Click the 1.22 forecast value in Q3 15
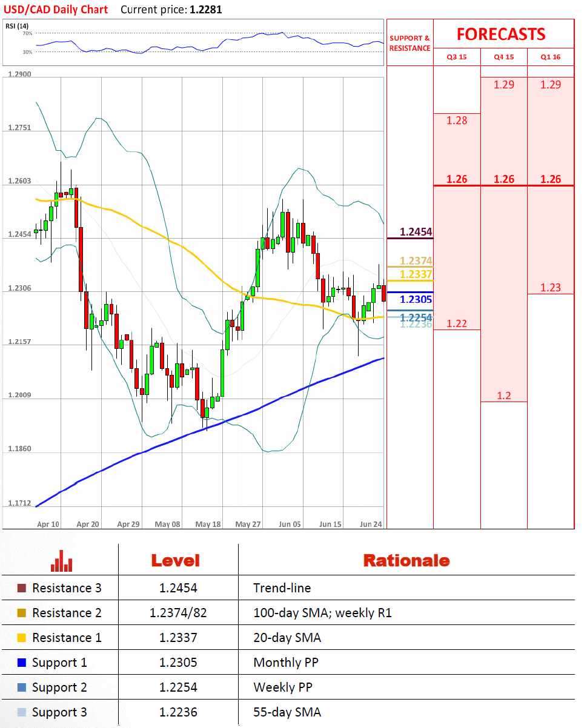Viewport: 587px width, 728px height. click(457, 323)
